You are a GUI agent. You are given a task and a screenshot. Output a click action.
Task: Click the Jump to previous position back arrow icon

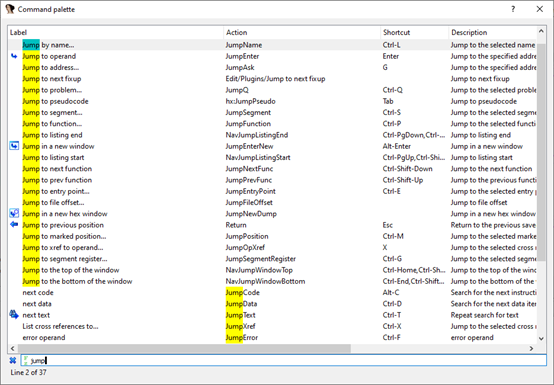point(14,224)
